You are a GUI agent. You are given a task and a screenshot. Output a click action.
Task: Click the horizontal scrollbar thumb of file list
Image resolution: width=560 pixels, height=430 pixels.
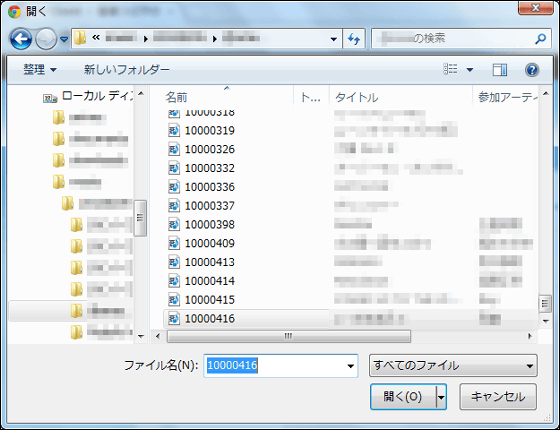[x=289, y=336]
